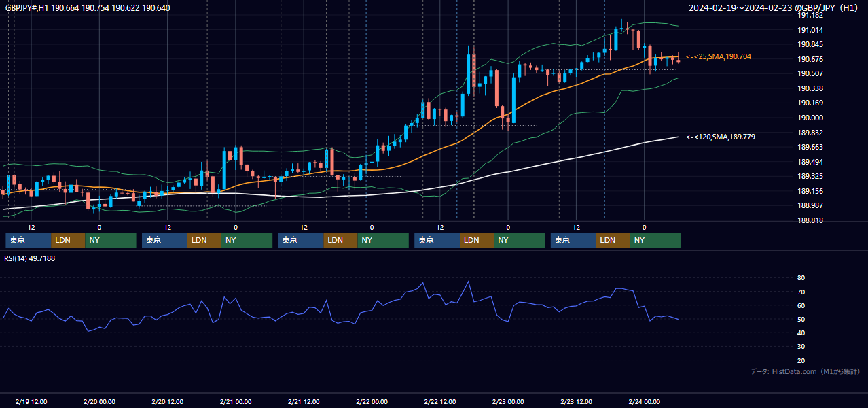Click price axis value 190.169

[x=810, y=103]
